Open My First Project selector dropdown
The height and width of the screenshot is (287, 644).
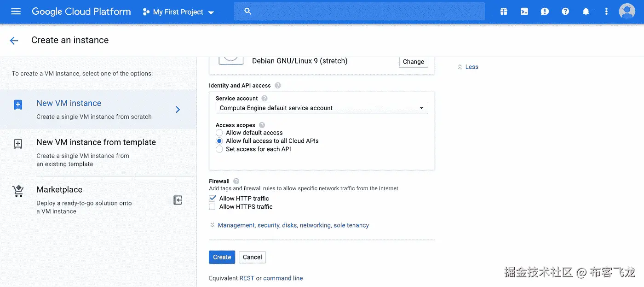178,12
